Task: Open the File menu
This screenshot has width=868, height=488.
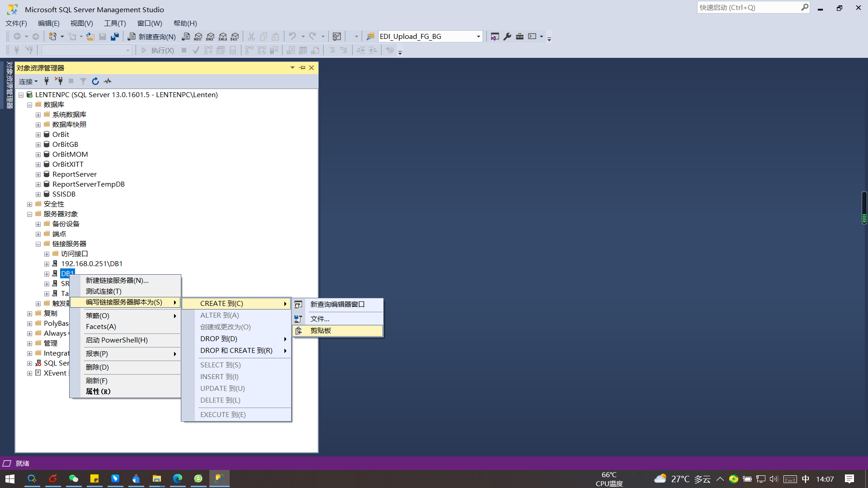Action: (16, 23)
